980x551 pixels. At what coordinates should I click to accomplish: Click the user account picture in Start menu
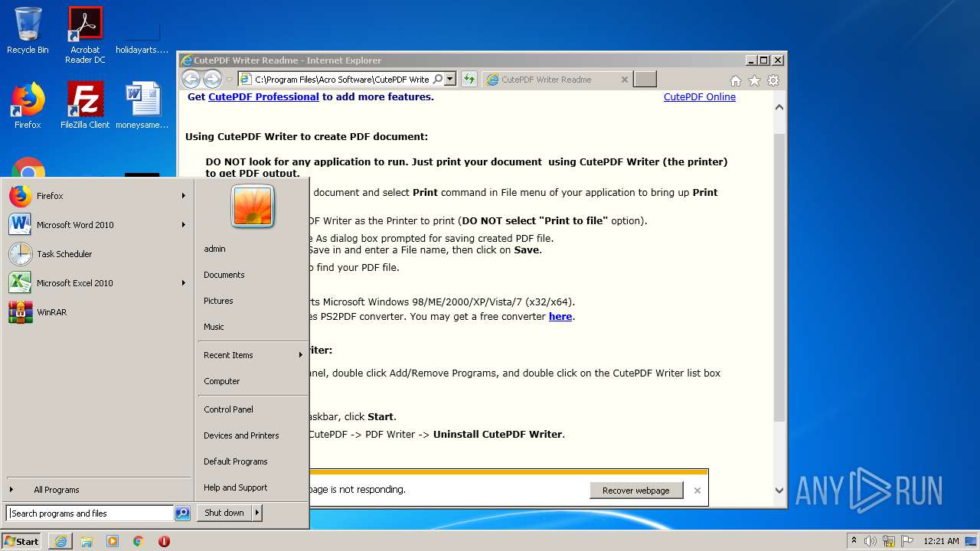pos(253,206)
